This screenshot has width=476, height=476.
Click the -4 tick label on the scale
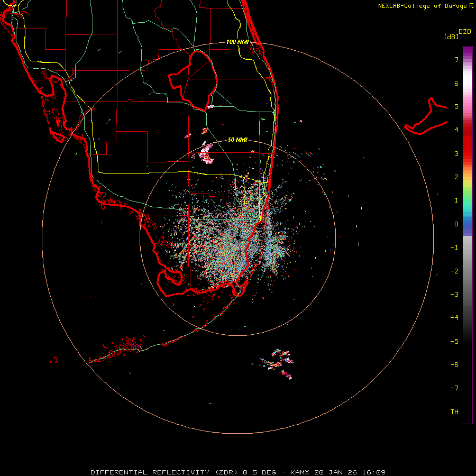pyautogui.click(x=454, y=318)
